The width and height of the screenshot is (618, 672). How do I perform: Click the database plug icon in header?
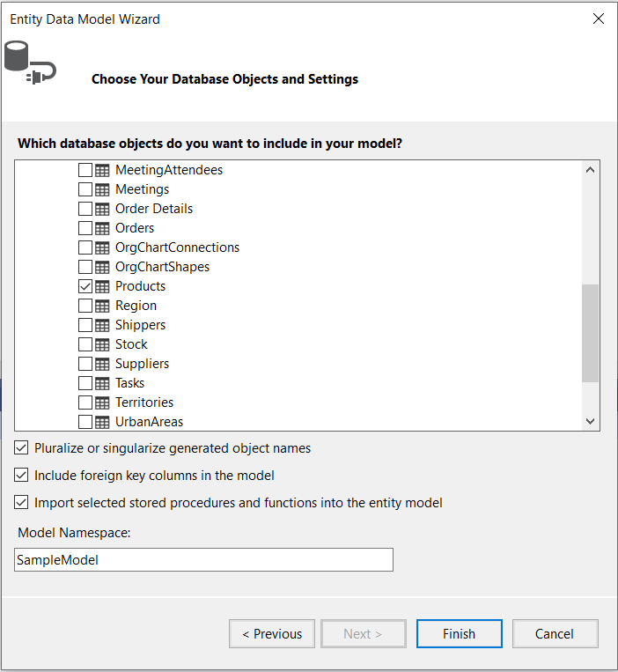(x=29, y=62)
